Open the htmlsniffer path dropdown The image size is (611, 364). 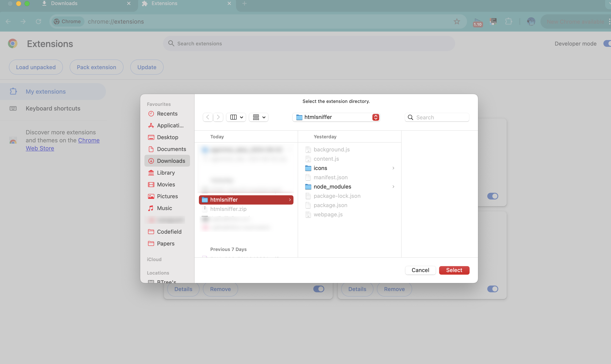375,117
